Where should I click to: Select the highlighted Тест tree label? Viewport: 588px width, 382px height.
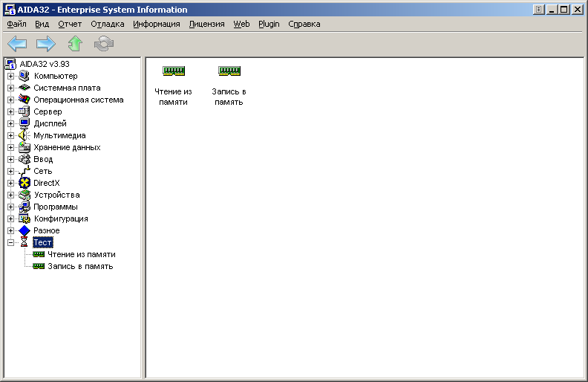point(43,242)
